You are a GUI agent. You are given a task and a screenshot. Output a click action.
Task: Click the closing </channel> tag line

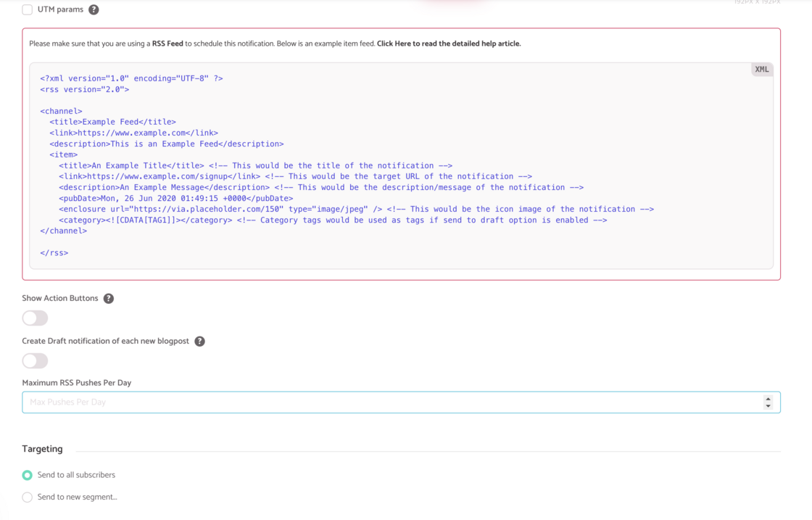[64, 231]
